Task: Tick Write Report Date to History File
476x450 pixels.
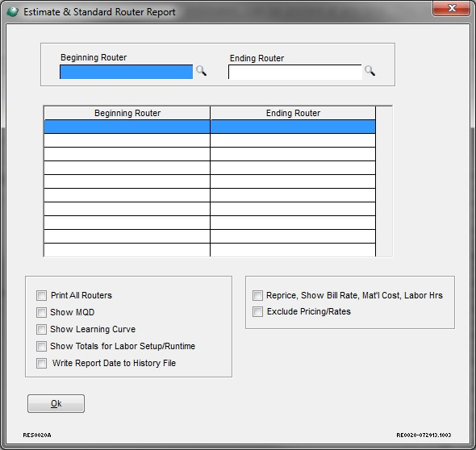Action: click(x=41, y=363)
